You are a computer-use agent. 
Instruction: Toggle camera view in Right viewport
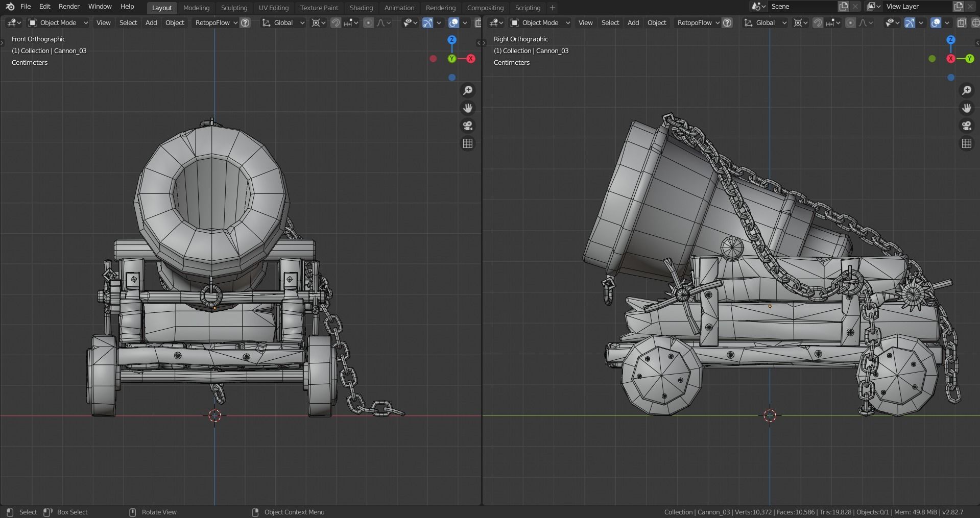(x=966, y=126)
